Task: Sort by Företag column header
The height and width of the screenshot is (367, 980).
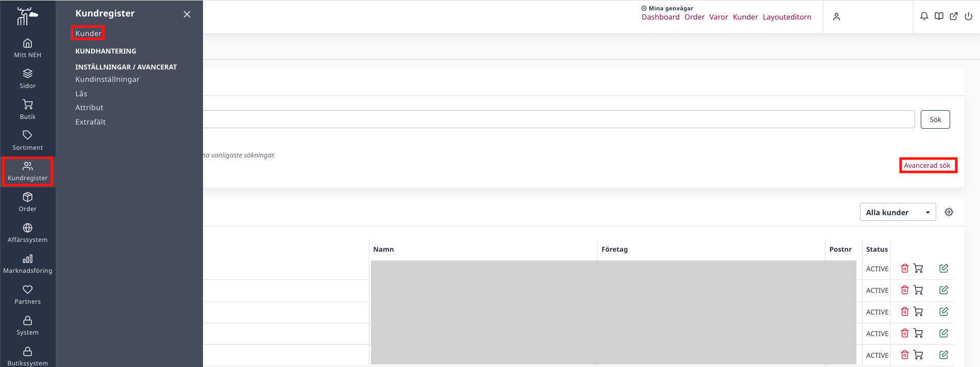Action: [x=615, y=249]
